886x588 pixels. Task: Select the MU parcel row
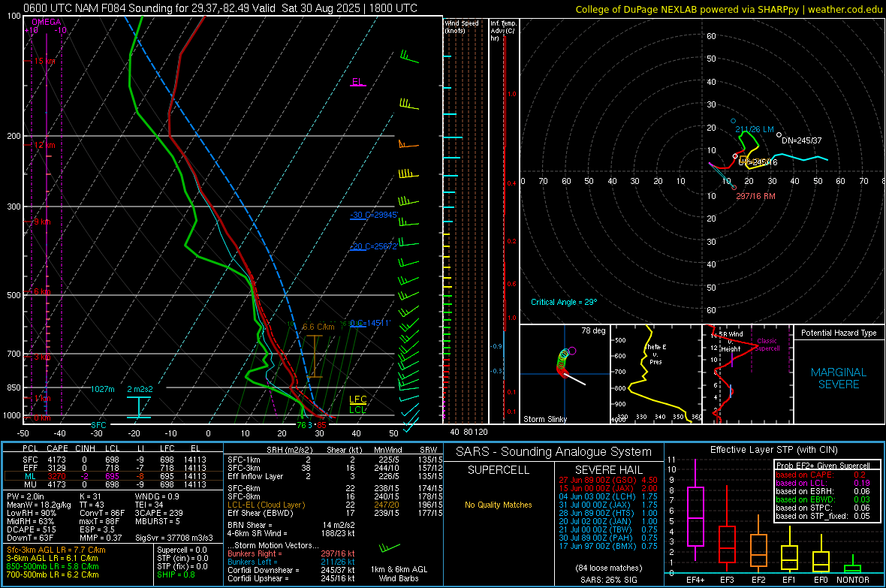pos(113,484)
